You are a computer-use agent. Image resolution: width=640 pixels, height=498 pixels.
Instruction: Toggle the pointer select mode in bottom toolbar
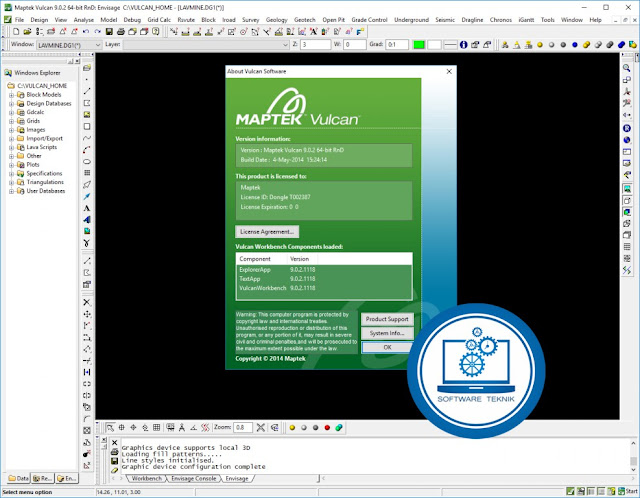click(110, 427)
